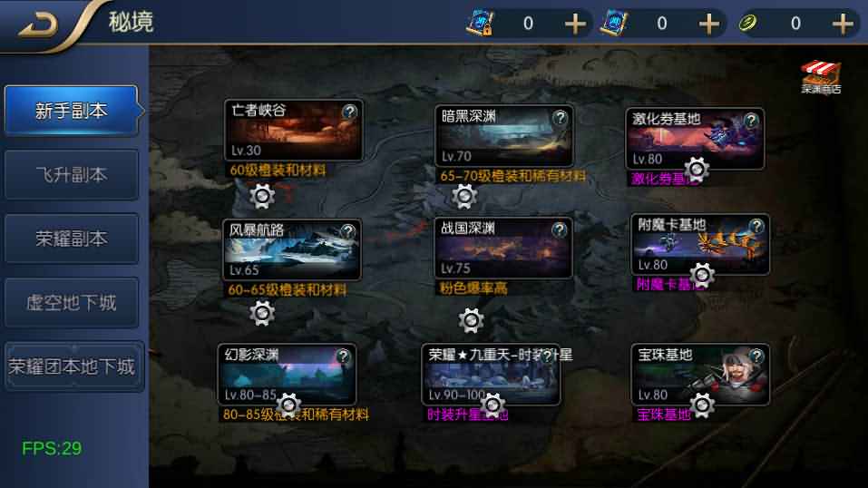Open the 深渊商店 shop icon
Viewport: 868px width, 488px height.
(x=821, y=77)
